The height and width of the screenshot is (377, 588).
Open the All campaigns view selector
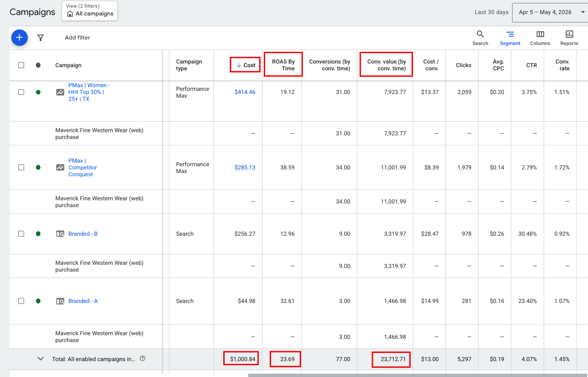tap(90, 11)
